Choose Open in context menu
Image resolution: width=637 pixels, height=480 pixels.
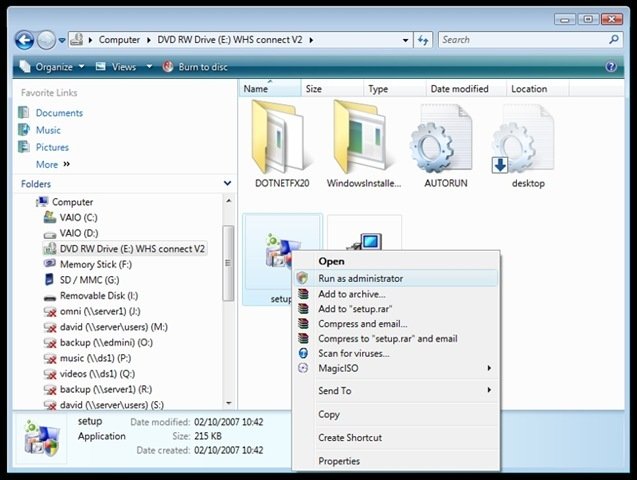click(331, 262)
